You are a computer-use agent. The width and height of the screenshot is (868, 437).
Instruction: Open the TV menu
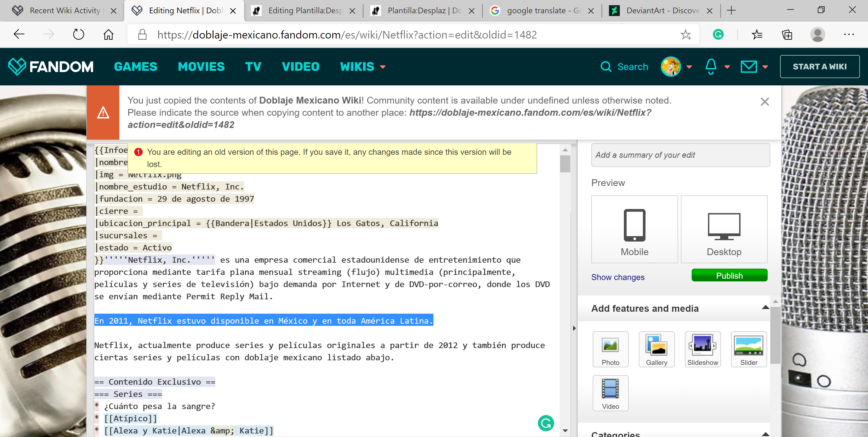pos(253,67)
